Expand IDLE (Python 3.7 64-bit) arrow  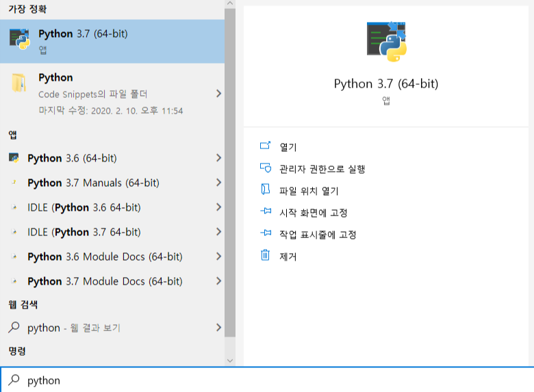(x=218, y=232)
